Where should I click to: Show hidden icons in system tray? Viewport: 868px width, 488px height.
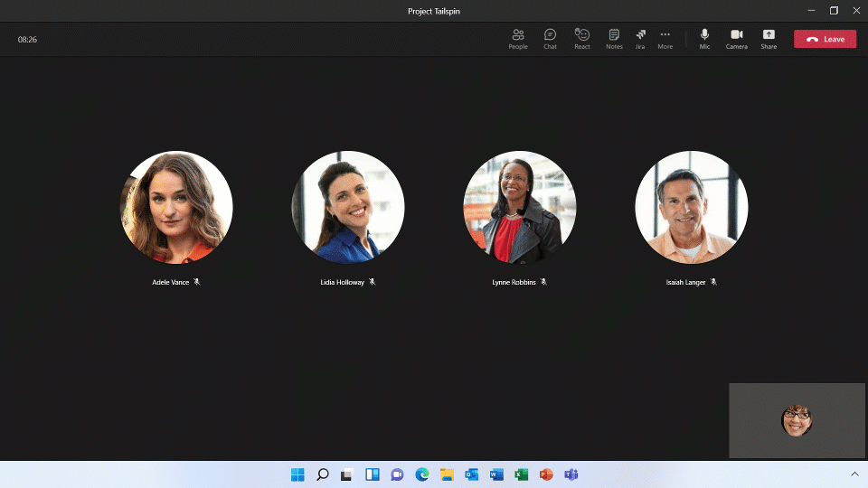(x=854, y=474)
